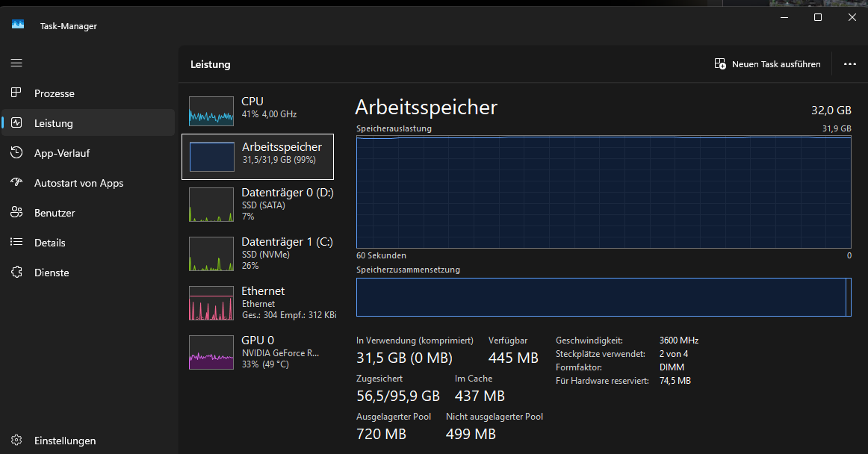
Task: Run a new task via Neuen Task ausführen
Action: 767,64
